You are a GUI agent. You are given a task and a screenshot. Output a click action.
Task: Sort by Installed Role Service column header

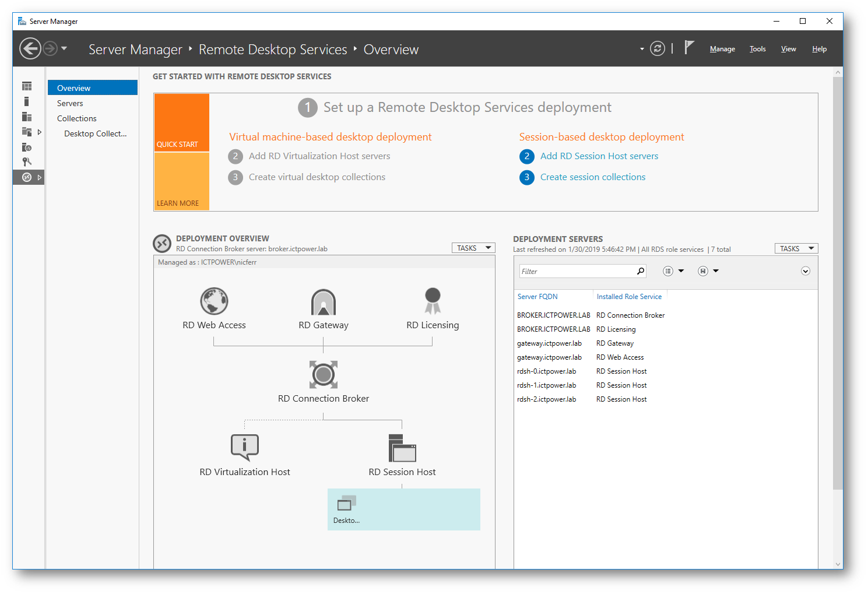point(629,297)
